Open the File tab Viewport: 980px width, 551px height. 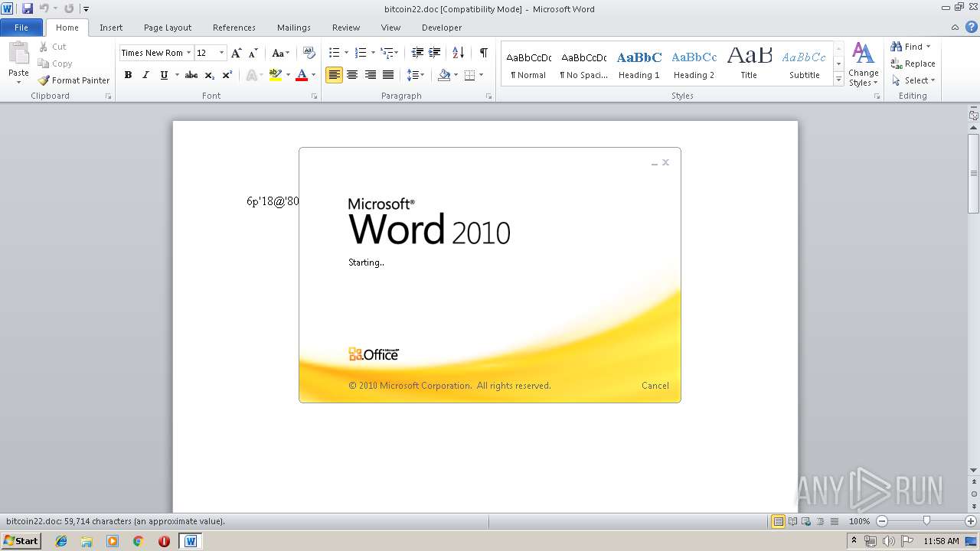[x=21, y=28]
